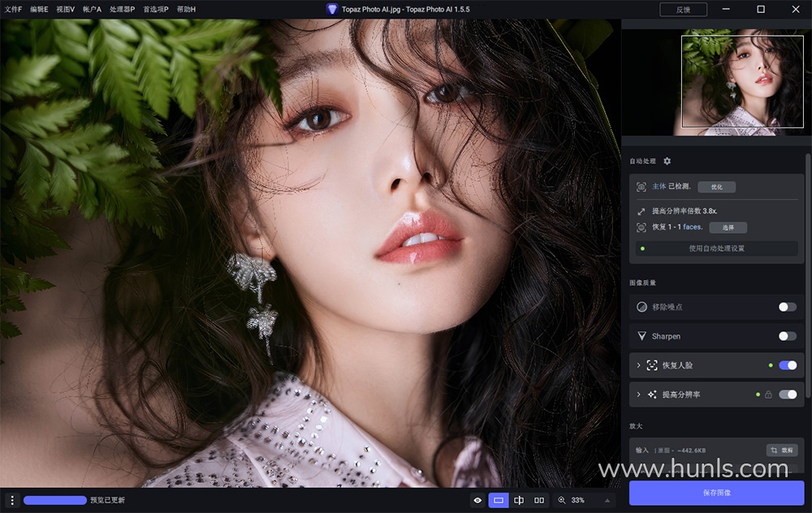Click the three-dot menu icon at bottom left
812x513 pixels.
[11, 500]
